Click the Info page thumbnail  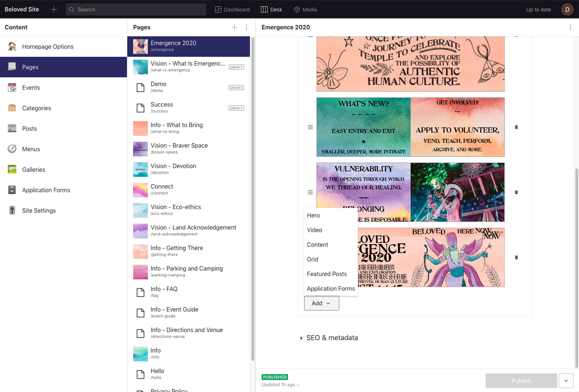[x=140, y=354]
